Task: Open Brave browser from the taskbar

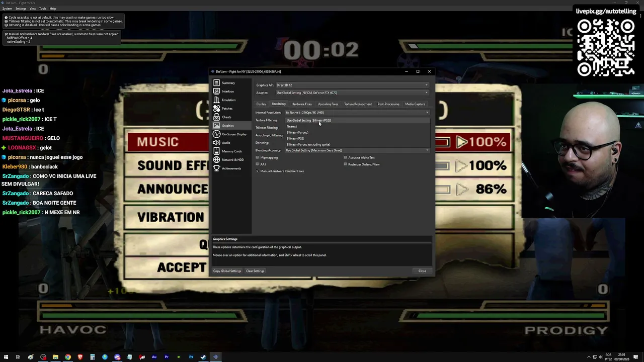Action: coord(80,357)
